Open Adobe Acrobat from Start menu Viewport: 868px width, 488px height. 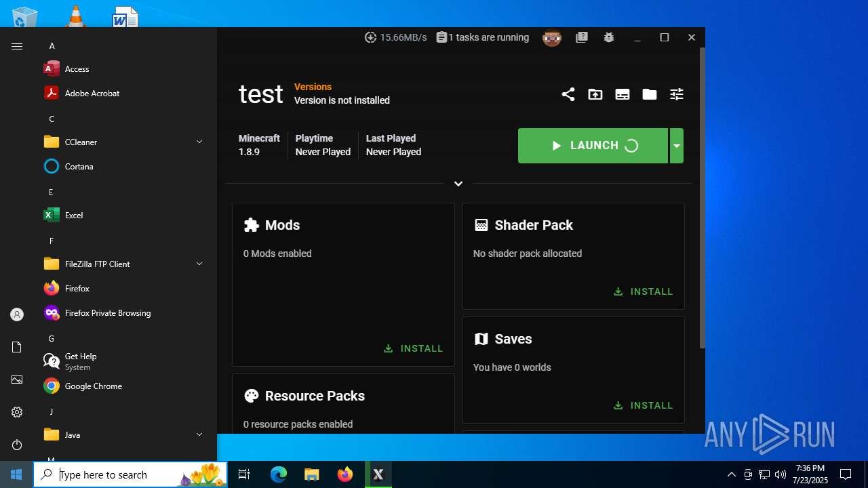[x=125, y=93]
